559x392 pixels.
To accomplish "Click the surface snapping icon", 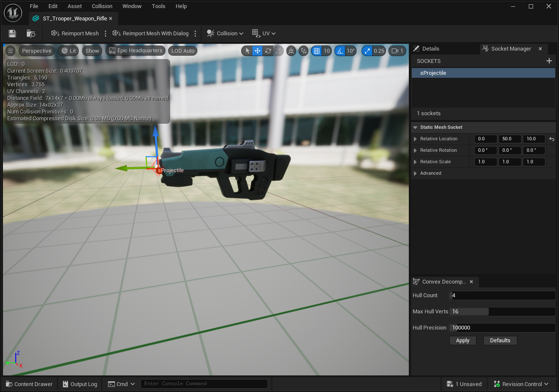I will click(303, 51).
